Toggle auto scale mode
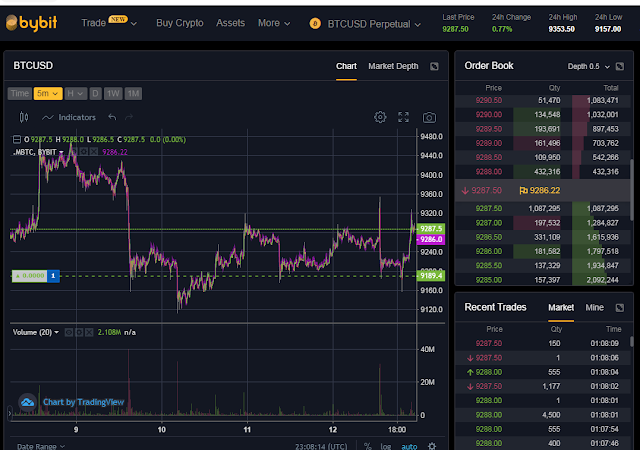 pos(409,446)
